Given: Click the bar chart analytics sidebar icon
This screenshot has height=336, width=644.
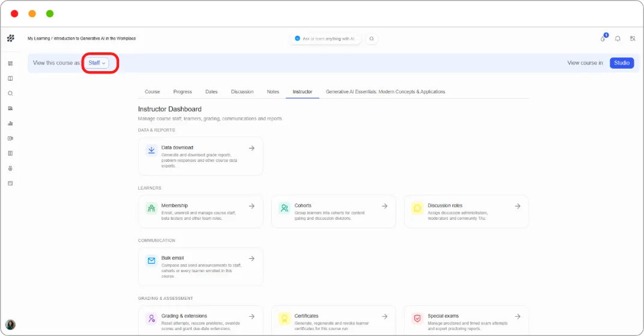Looking at the screenshot, I should pos(10,123).
